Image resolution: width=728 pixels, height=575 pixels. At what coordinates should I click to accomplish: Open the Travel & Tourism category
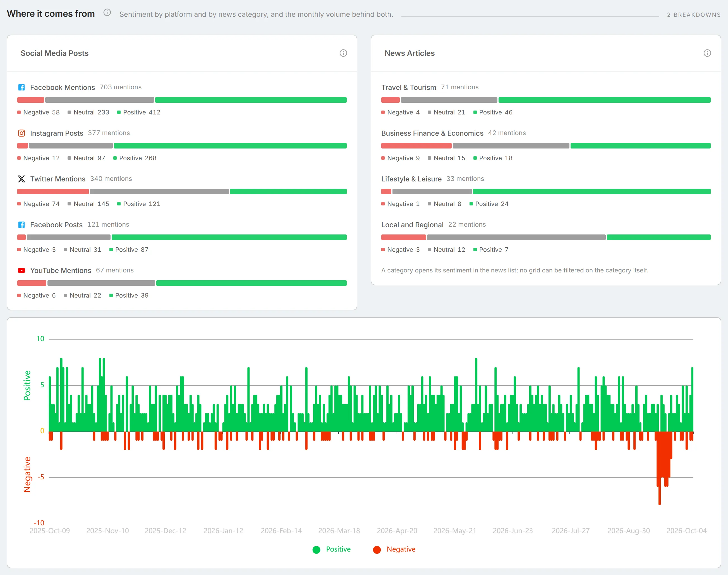[x=408, y=88]
